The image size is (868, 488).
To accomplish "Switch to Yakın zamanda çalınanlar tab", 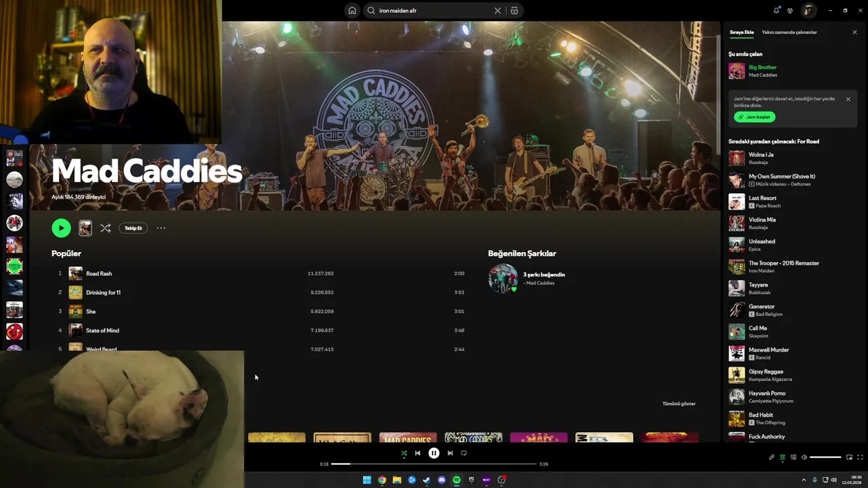I will click(x=789, y=32).
